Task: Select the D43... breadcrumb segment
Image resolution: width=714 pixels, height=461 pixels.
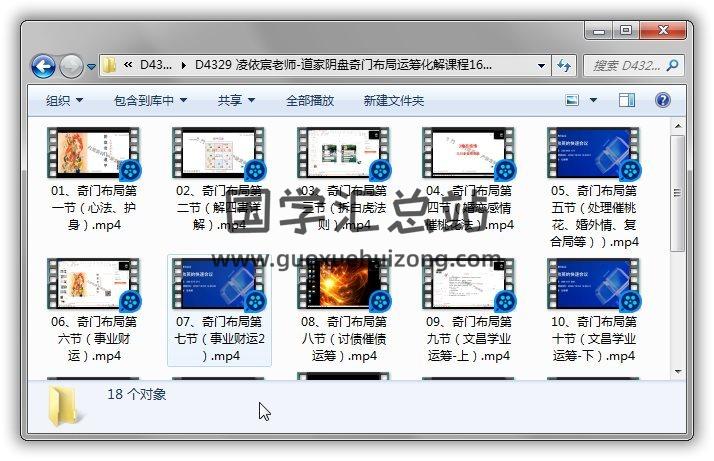Action: [156, 65]
